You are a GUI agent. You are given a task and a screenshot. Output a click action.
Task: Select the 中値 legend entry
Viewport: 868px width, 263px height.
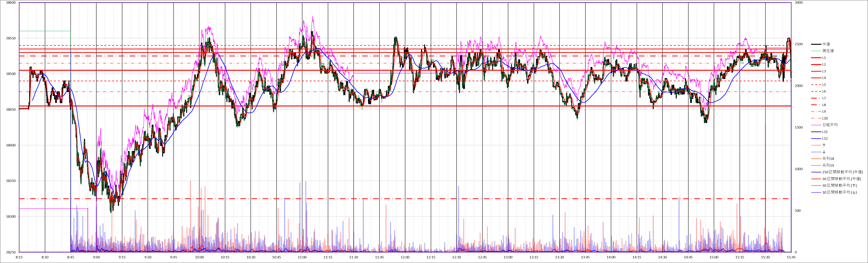[820, 44]
